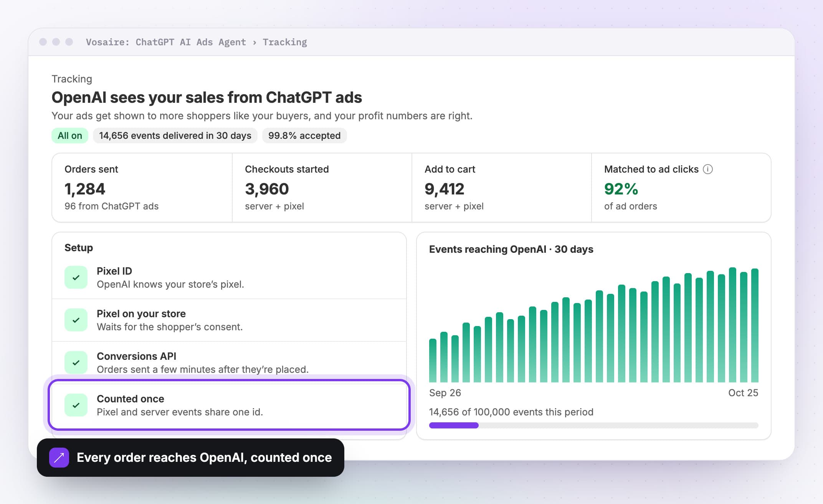Select the Pixel on your store row title
The width and height of the screenshot is (823, 504).
pos(141,314)
